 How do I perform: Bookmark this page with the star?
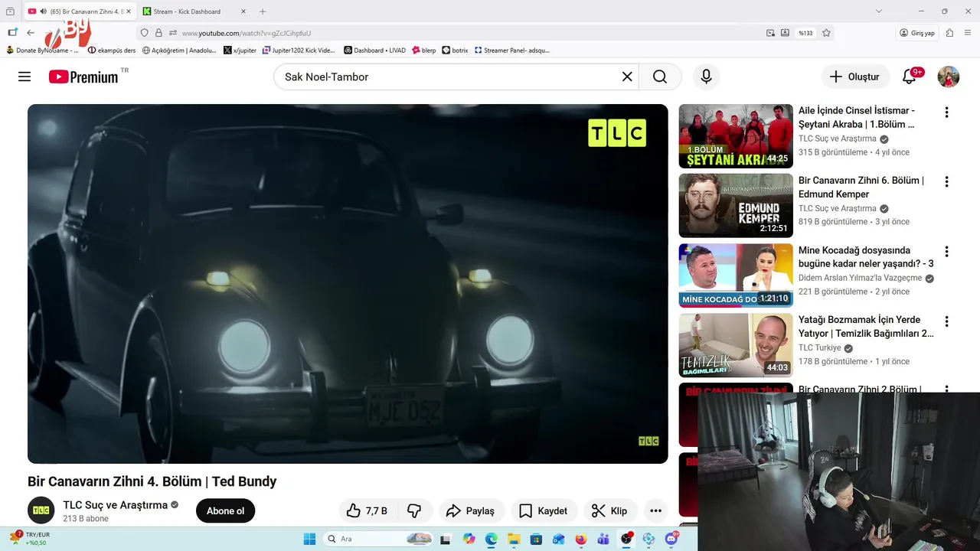click(x=826, y=33)
